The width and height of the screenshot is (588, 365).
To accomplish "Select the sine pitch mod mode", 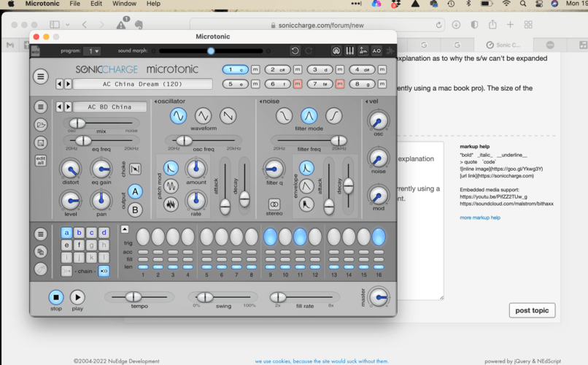I will (171, 186).
